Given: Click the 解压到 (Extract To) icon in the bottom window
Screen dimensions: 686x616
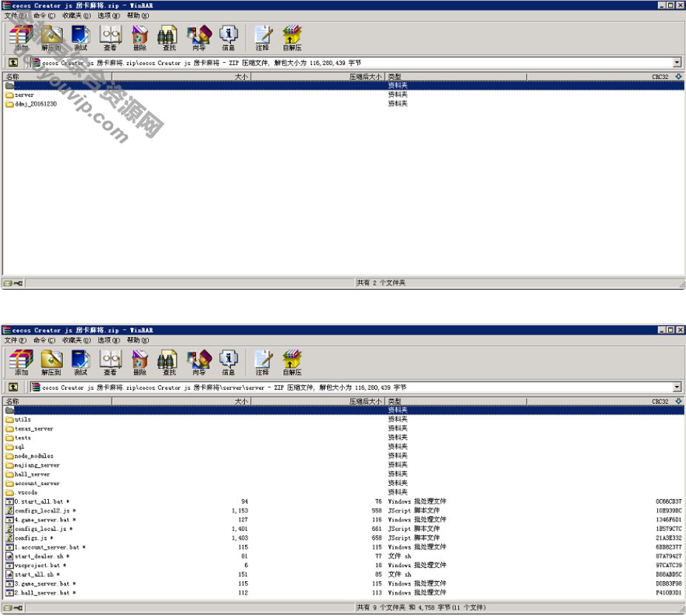Looking at the screenshot, I should pos(51,363).
